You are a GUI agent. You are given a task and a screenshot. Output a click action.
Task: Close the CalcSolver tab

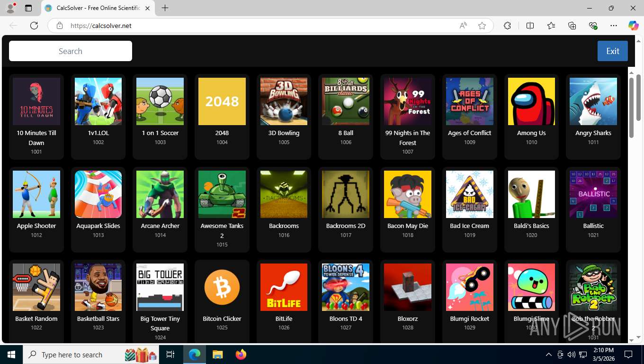click(x=147, y=8)
